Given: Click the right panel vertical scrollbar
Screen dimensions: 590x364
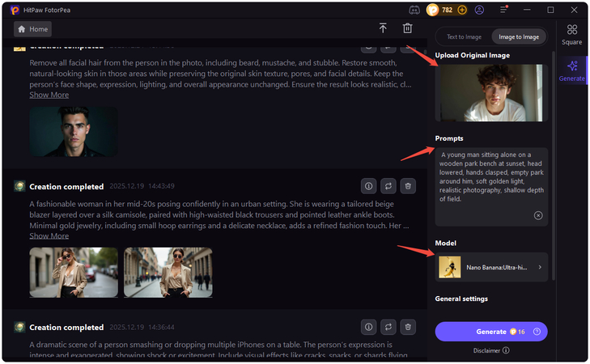Looking at the screenshot, I should [x=554, y=166].
